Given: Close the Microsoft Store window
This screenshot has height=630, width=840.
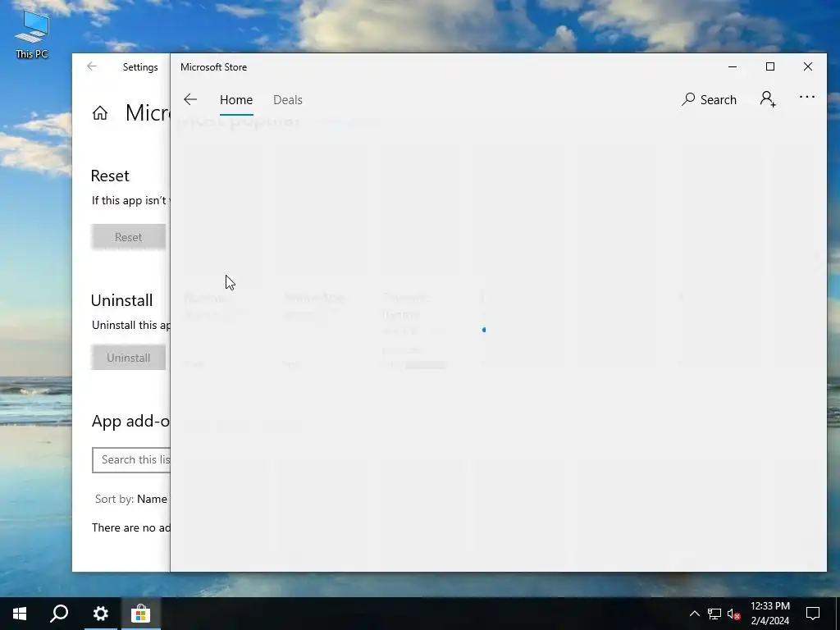Looking at the screenshot, I should click(x=807, y=67).
